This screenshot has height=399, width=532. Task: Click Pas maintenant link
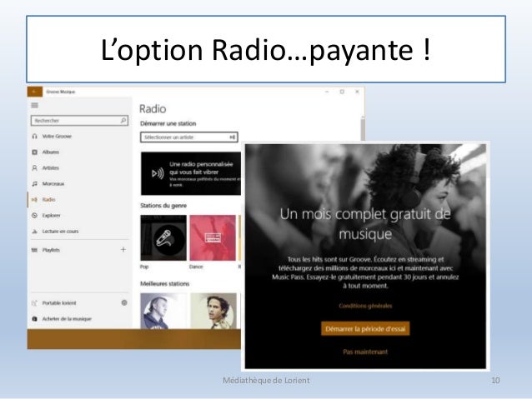(365, 352)
